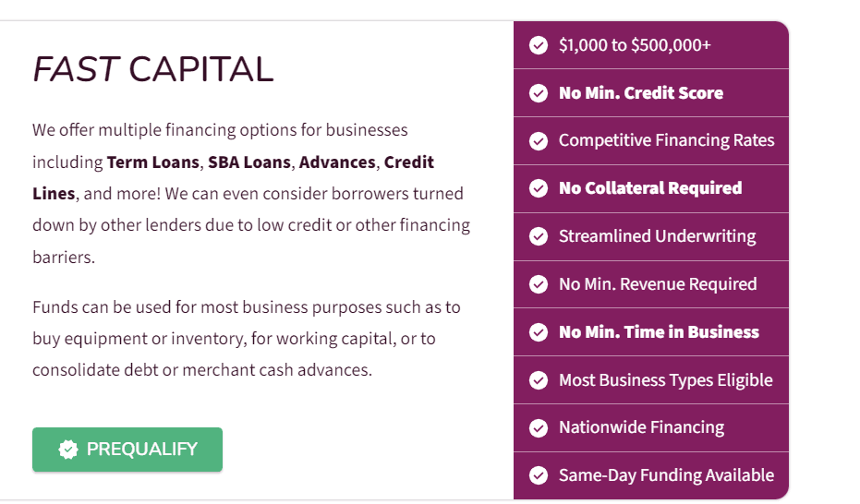Click the checkmark icon beside No Min. Revenue Required
Image resolution: width=860 pixels, height=504 pixels.
[539, 284]
